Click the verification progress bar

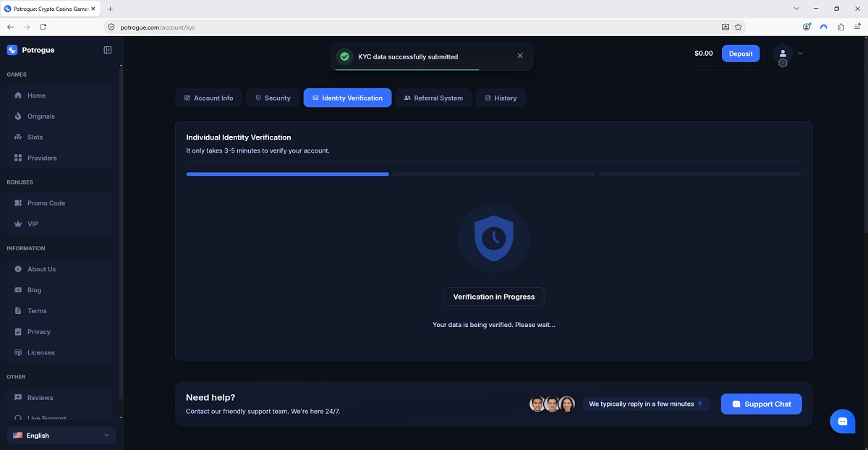tap(494, 174)
